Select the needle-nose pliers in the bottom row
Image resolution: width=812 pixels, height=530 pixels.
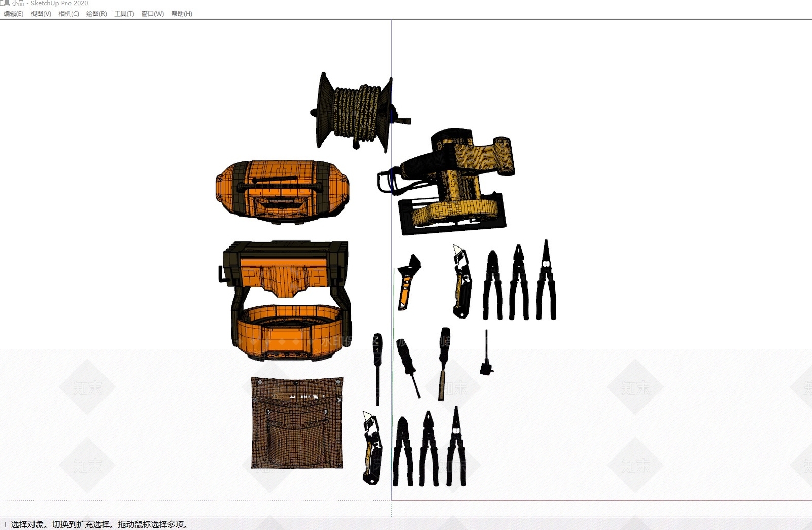[x=456, y=446]
